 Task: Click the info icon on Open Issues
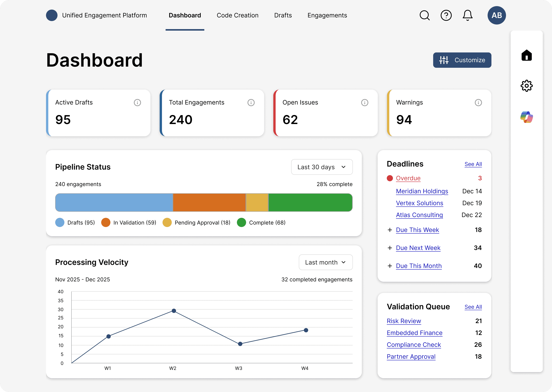click(365, 103)
